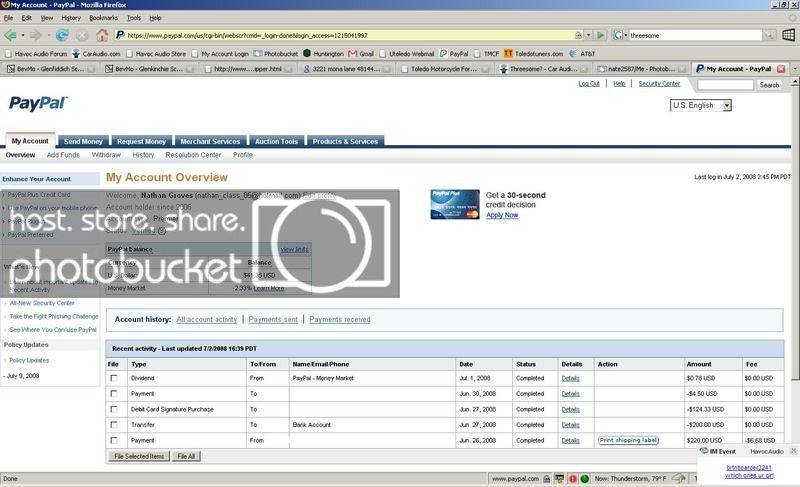Switch to the Merchant Services tab
This screenshot has width=800, height=487.
(210, 141)
